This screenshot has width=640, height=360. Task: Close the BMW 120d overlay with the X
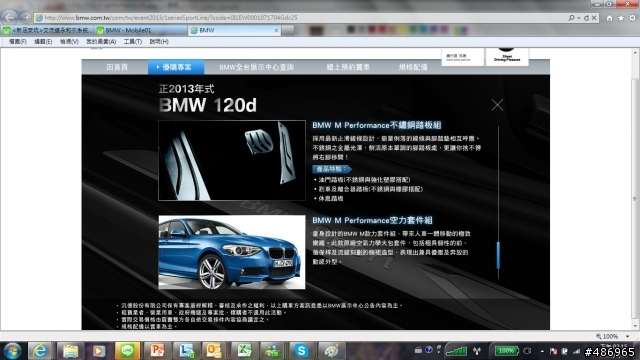pyautogui.click(x=497, y=105)
